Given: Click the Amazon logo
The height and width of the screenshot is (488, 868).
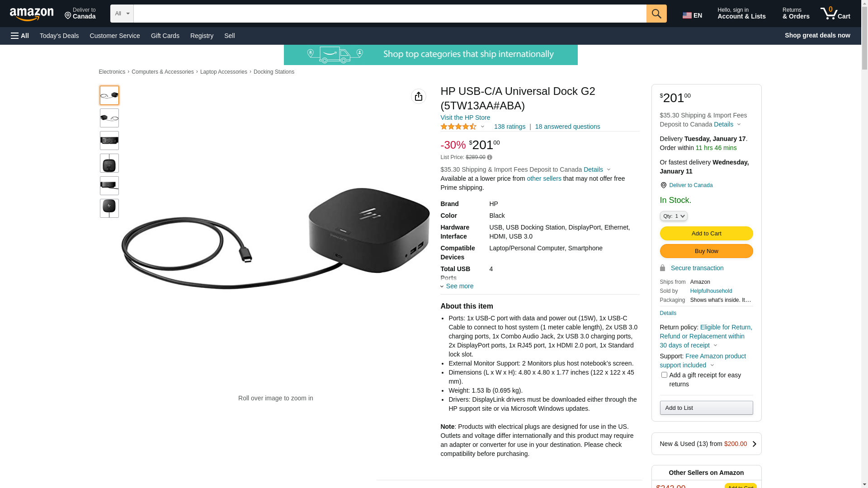Looking at the screenshot, I should click(x=32, y=14).
